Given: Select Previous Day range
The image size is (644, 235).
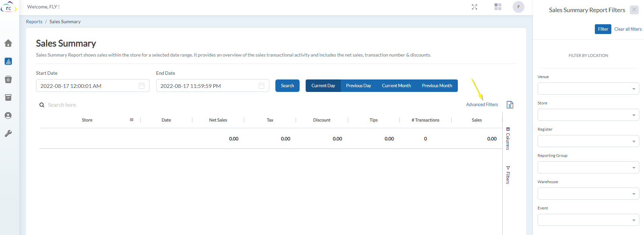Looking at the screenshot, I should pos(359,86).
